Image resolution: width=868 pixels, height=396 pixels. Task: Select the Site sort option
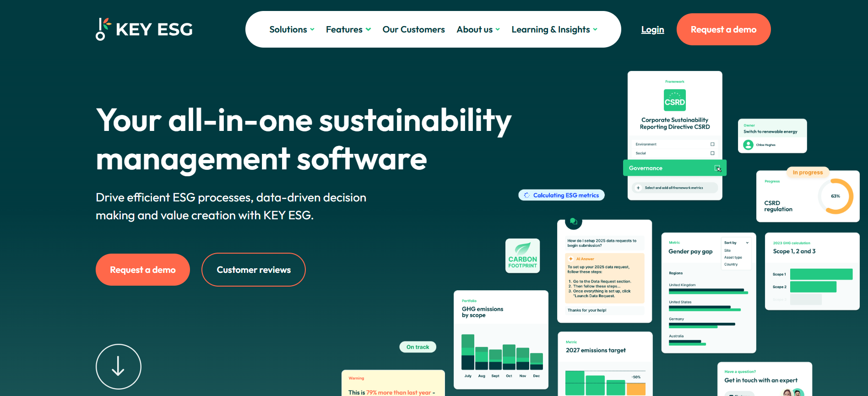727,250
